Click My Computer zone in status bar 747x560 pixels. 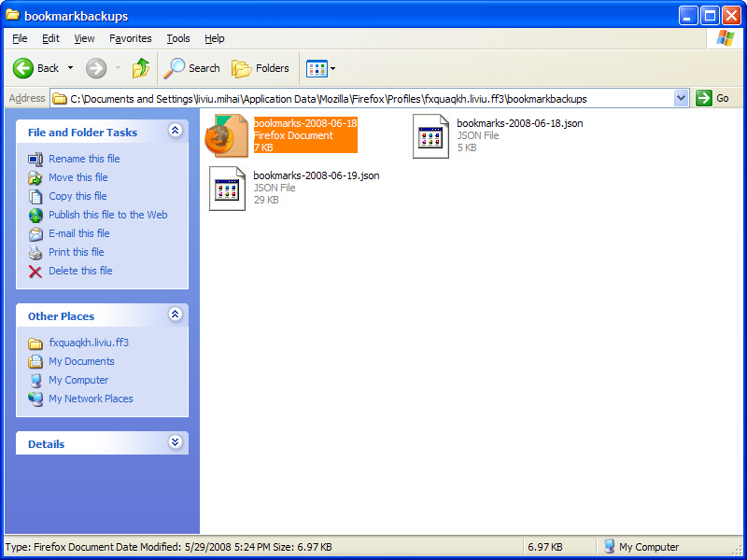pos(641,547)
